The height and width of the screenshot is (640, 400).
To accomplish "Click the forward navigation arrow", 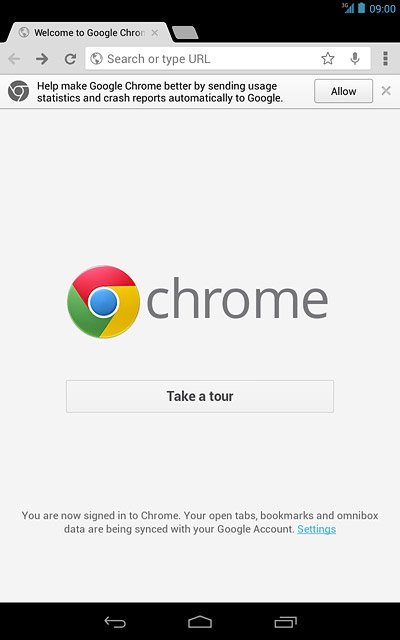I will (42, 59).
